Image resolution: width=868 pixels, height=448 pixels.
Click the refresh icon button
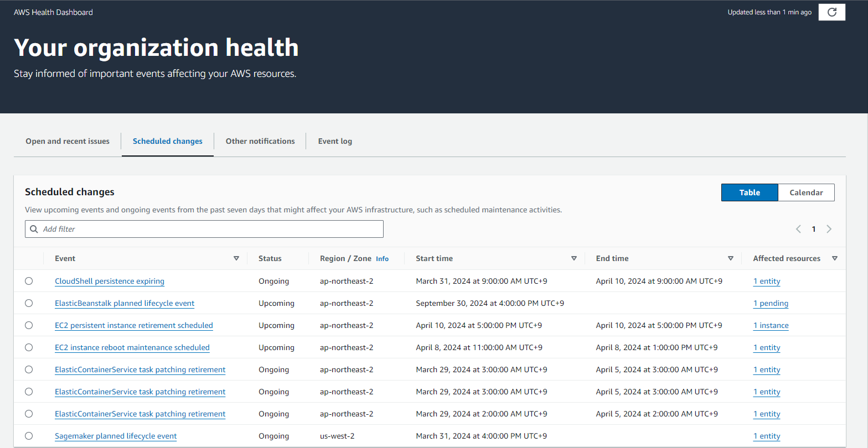831,12
